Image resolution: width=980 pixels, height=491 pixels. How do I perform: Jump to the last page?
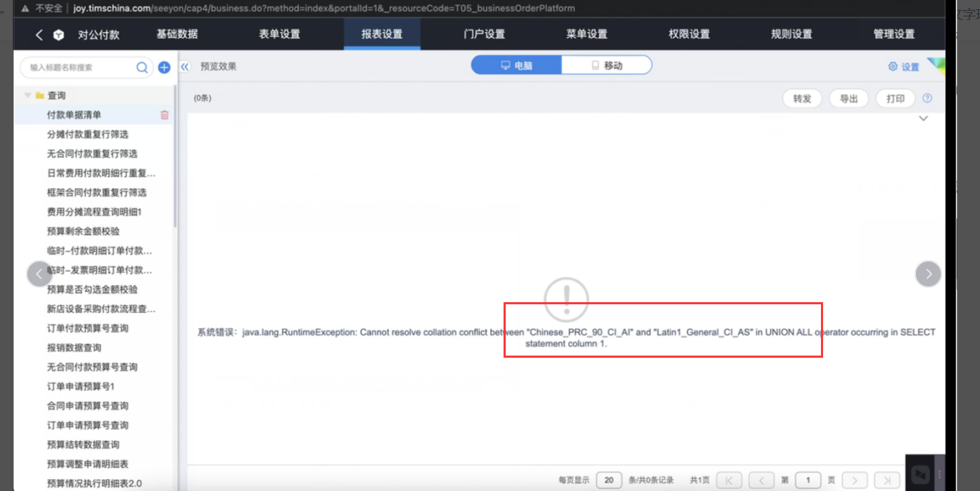pos(887,480)
